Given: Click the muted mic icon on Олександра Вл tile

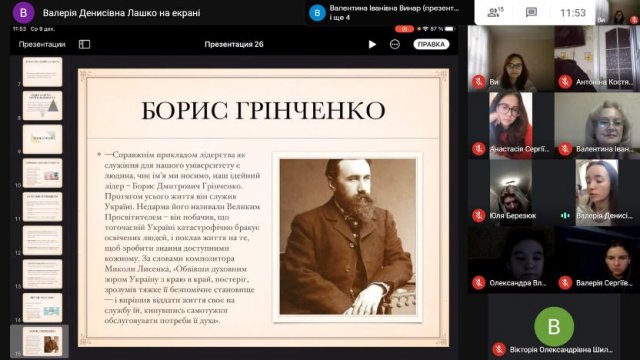Looking at the screenshot, I should coord(478,282).
